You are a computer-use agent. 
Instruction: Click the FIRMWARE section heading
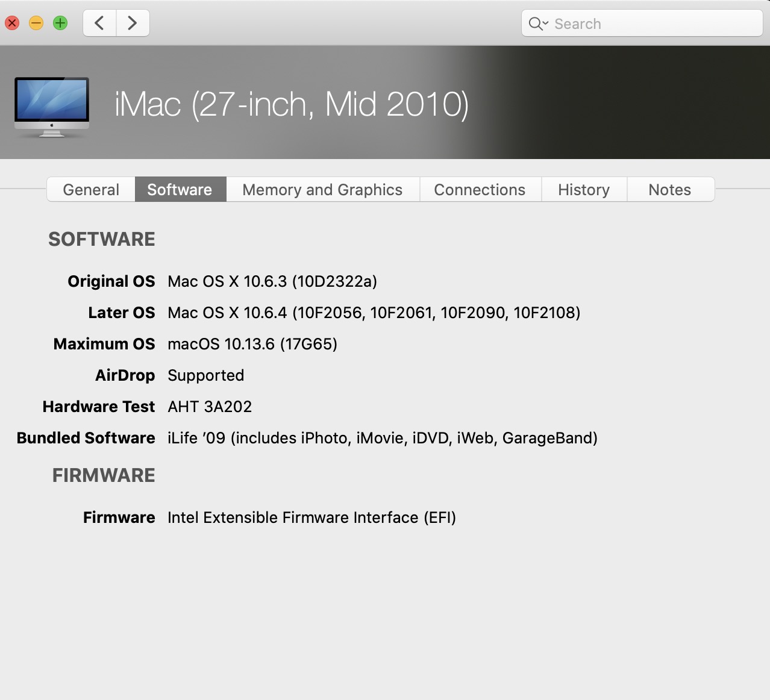click(x=104, y=475)
